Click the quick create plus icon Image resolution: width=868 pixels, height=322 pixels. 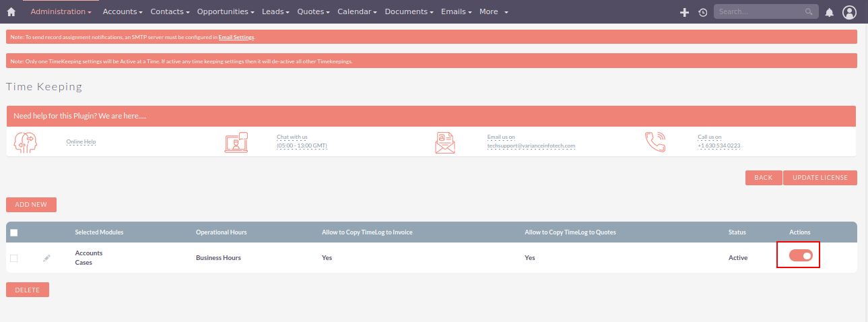684,12
